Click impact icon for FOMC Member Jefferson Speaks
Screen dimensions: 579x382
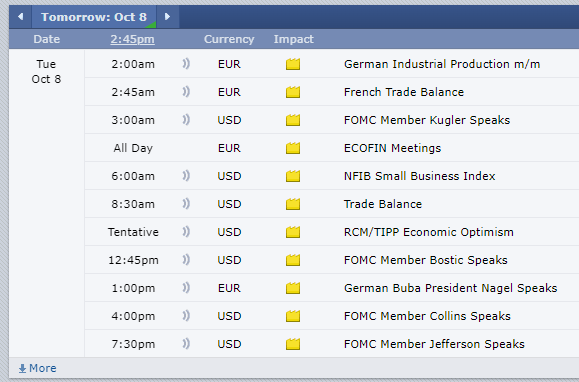click(x=293, y=344)
